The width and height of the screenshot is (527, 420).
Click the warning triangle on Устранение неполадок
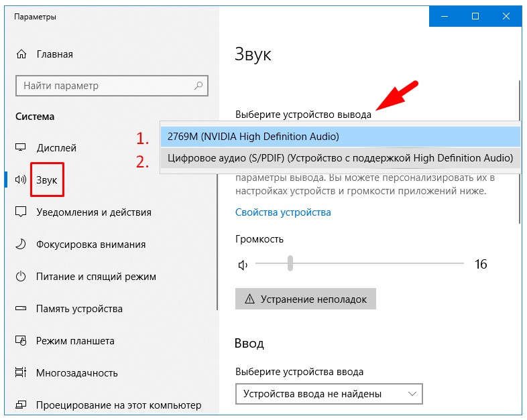click(x=249, y=299)
